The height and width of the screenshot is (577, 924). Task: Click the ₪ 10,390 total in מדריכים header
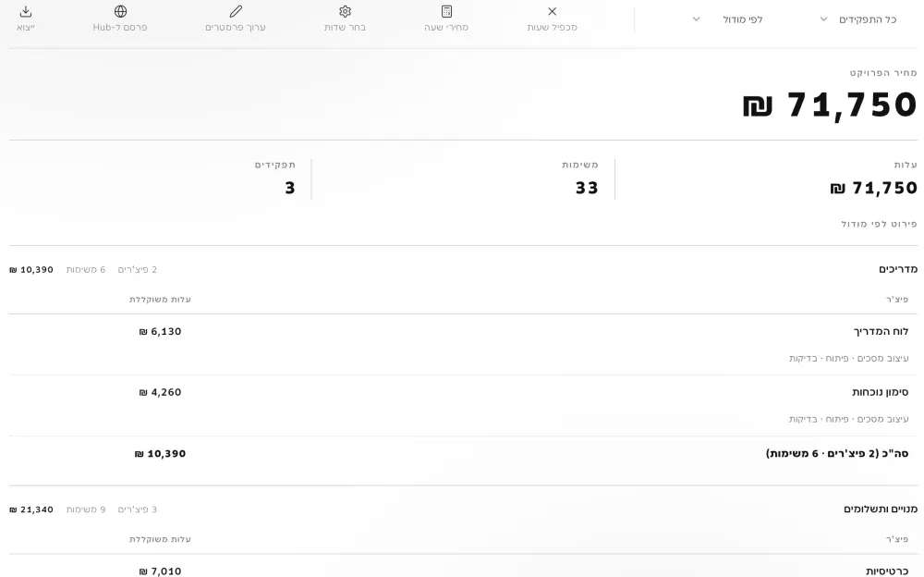click(x=31, y=270)
